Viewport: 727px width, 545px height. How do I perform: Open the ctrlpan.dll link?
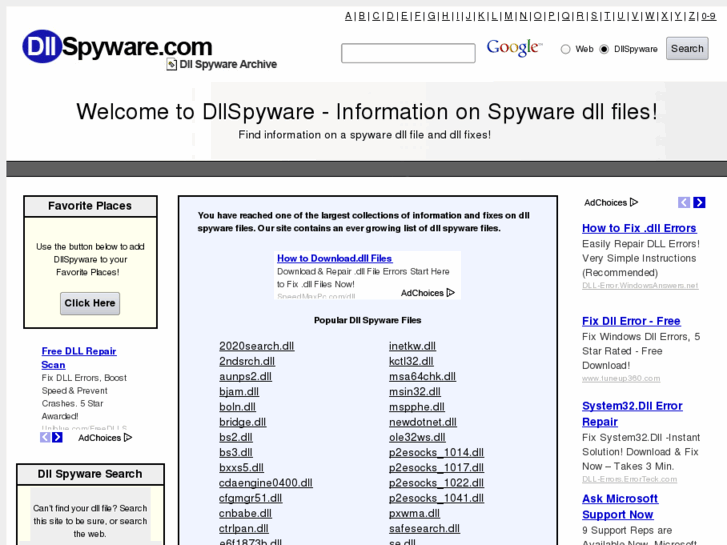pyautogui.click(x=243, y=529)
